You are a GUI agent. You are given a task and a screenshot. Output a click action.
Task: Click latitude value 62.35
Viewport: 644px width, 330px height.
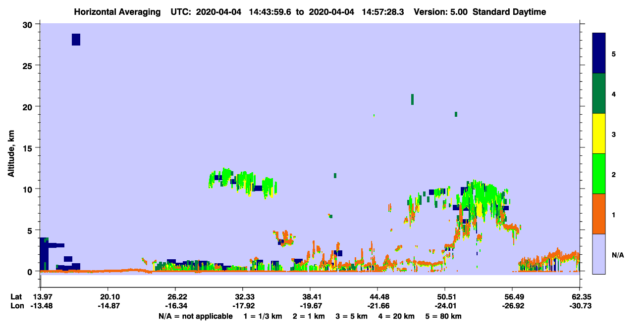click(x=580, y=297)
